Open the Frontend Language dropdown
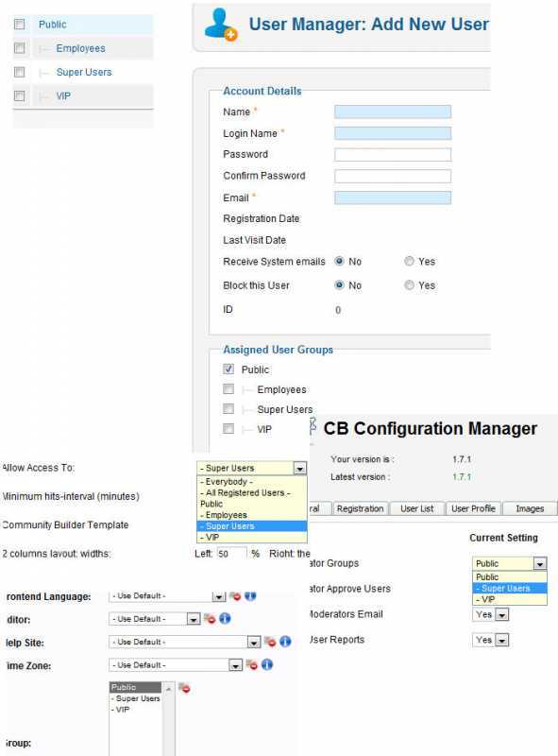Screen dimensions: 558x756 click(167, 596)
